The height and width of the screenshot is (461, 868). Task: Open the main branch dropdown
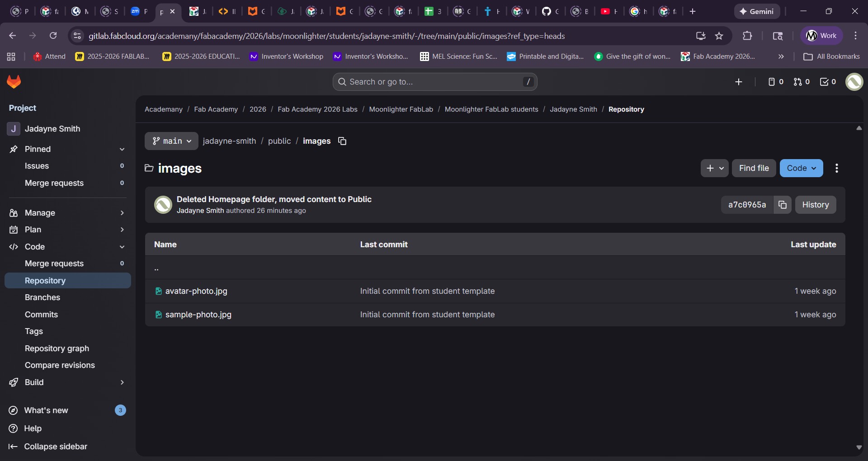point(171,141)
